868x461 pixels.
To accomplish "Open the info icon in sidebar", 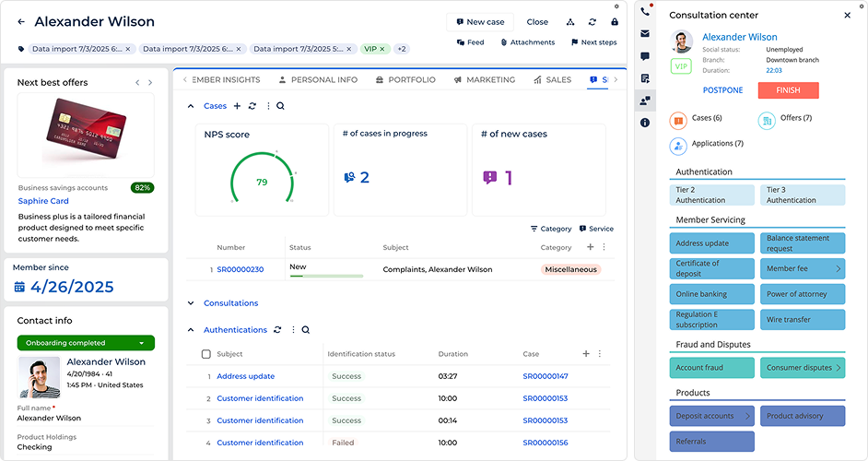I will (x=645, y=123).
